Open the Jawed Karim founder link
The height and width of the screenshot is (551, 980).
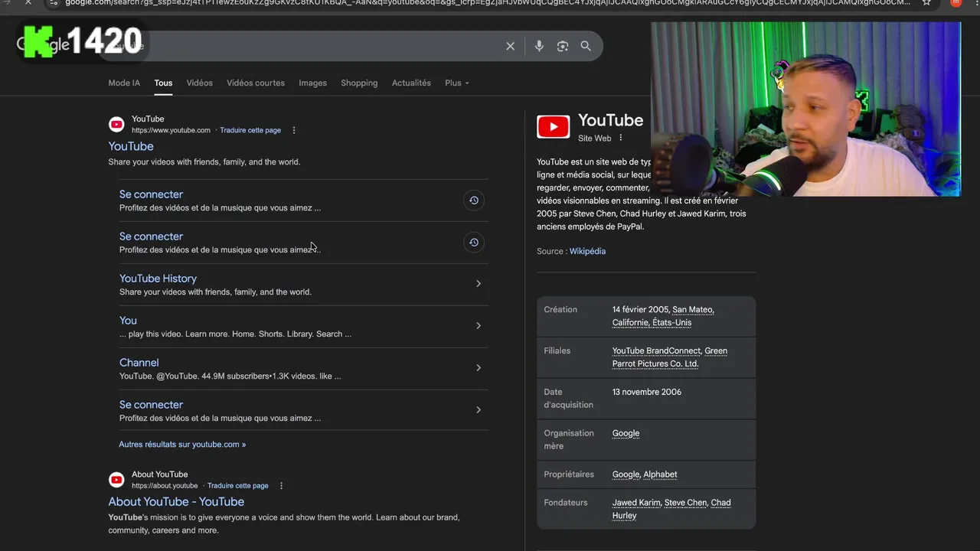[637, 503]
